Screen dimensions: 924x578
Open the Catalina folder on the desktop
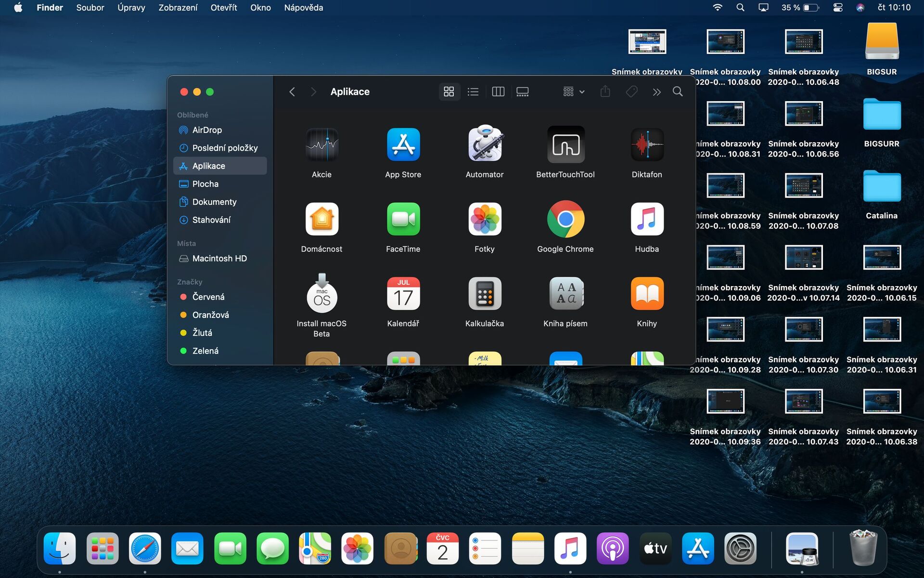tap(881, 187)
